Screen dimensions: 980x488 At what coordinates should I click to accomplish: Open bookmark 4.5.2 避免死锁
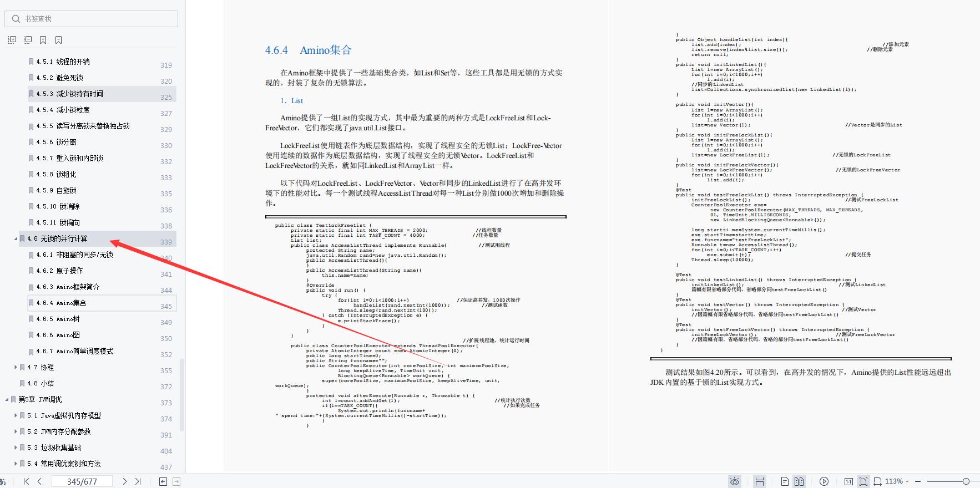click(60, 78)
